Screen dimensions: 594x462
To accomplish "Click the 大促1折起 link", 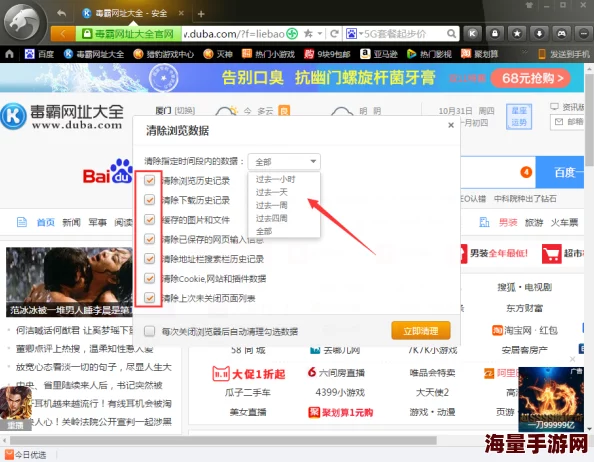I will pos(249,374).
